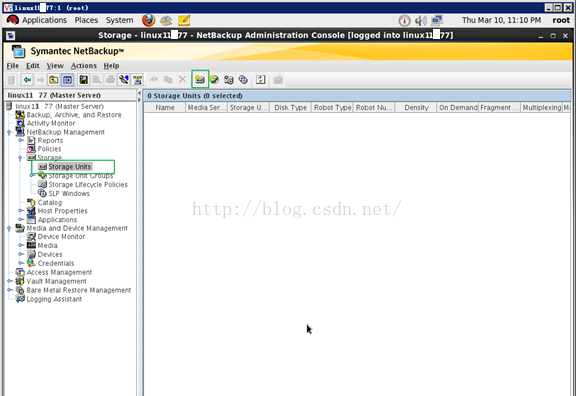Open the Edit menu
The height and width of the screenshot is (396, 576).
[33, 66]
